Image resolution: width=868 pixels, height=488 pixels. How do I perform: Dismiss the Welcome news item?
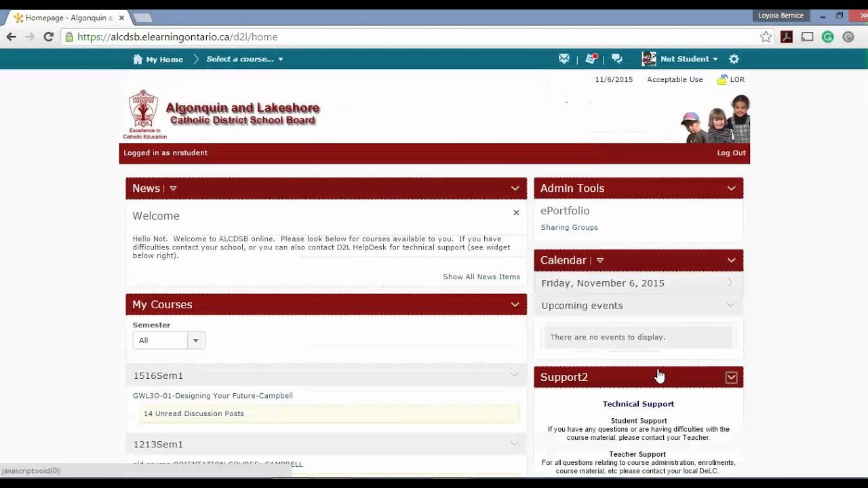click(516, 212)
